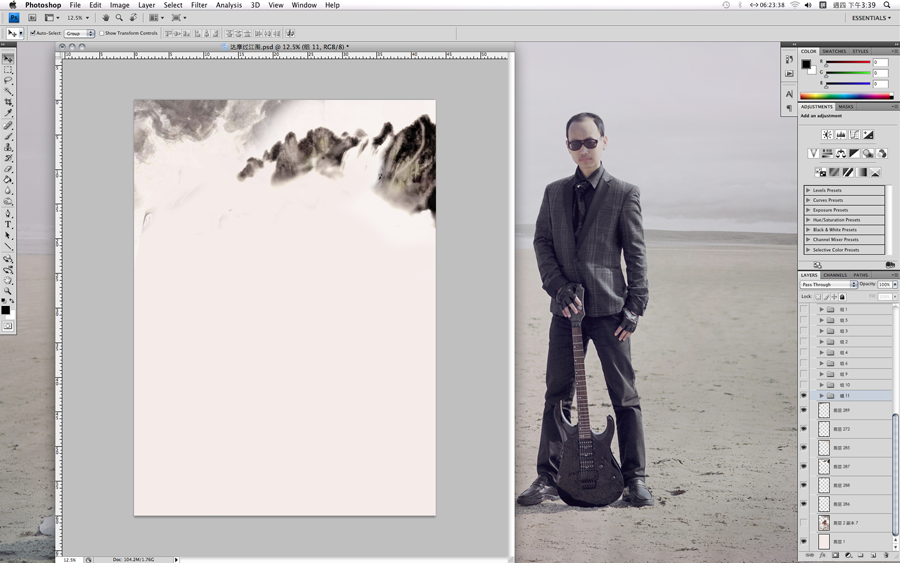Click the red channel slider in Color panel

[848, 62]
